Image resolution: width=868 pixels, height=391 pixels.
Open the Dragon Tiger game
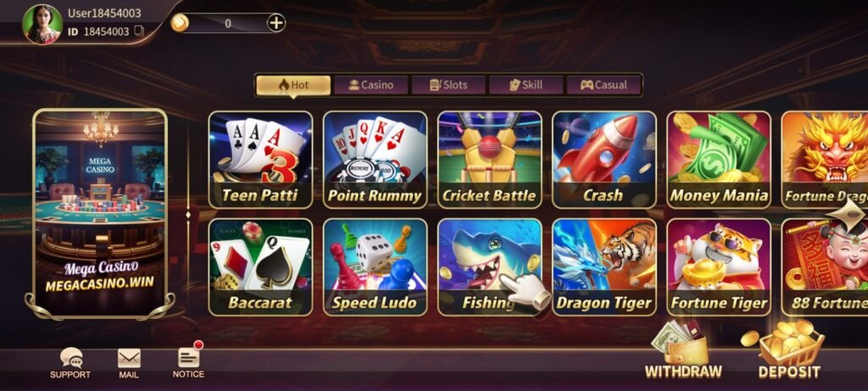[604, 267]
